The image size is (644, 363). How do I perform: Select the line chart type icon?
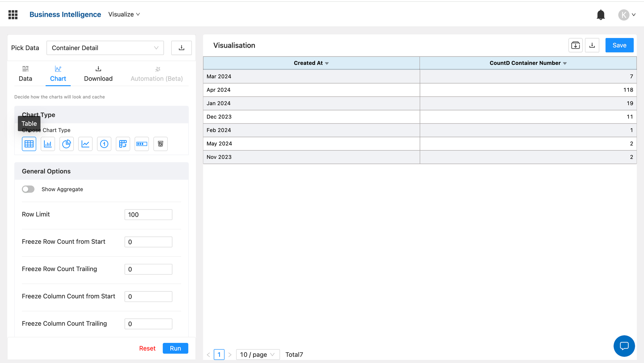[86, 144]
